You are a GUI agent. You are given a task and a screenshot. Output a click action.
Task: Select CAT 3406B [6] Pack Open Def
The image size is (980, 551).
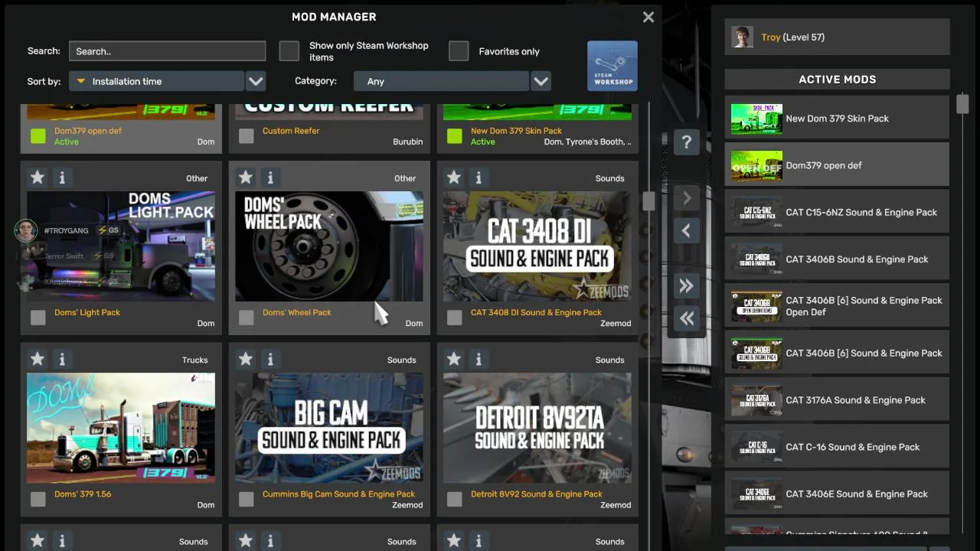pyautogui.click(x=837, y=306)
